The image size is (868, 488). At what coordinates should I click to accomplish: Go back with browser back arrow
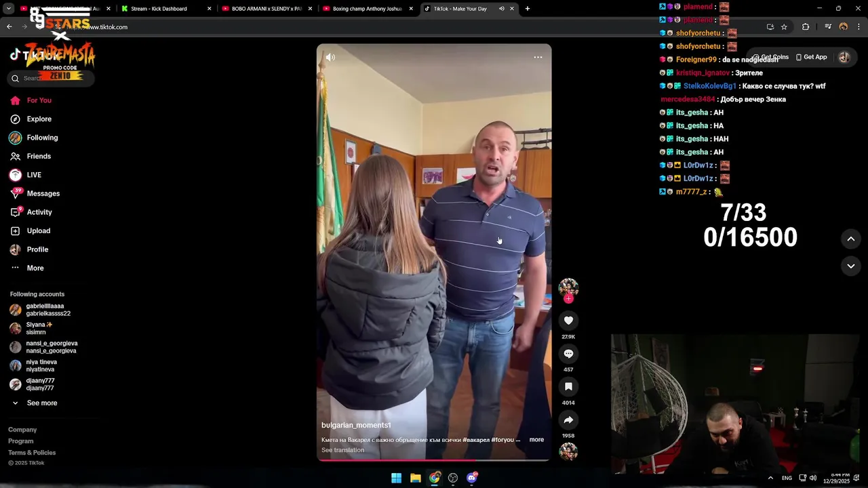9,27
